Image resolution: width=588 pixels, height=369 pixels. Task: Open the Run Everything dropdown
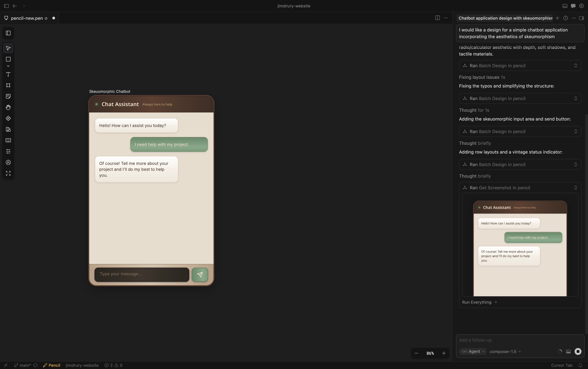coord(479,302)
